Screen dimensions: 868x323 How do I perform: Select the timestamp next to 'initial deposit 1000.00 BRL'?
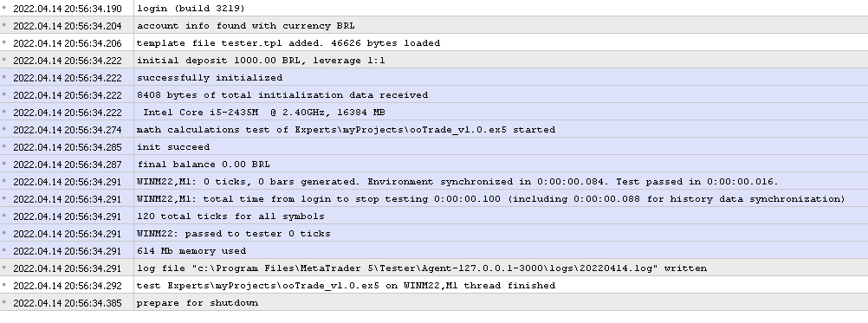(68, 61)
